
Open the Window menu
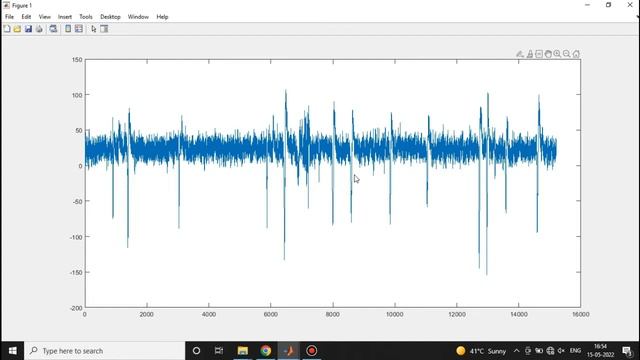tap(138, 17)
